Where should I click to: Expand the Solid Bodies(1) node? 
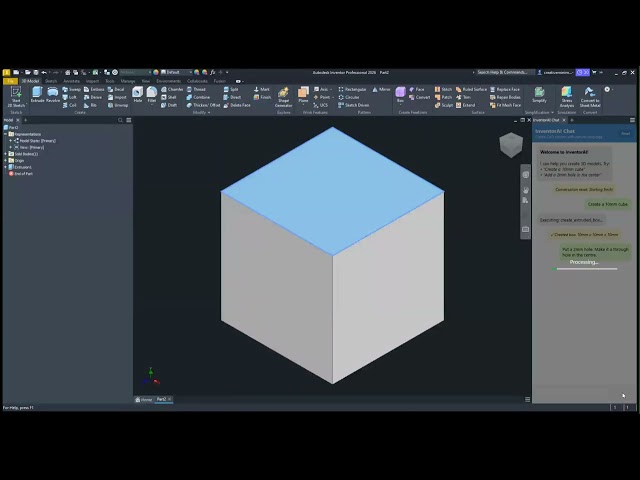coord(5,154)
